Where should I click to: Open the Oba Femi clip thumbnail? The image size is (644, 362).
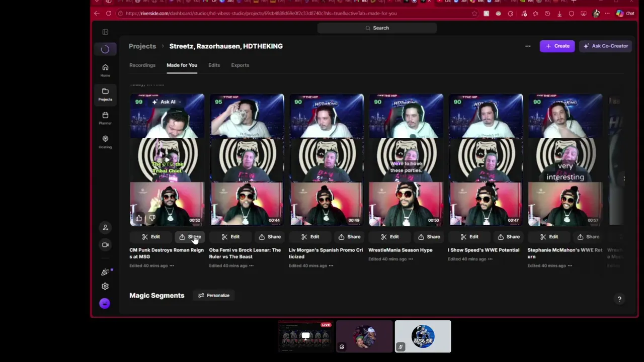point(247,160)
